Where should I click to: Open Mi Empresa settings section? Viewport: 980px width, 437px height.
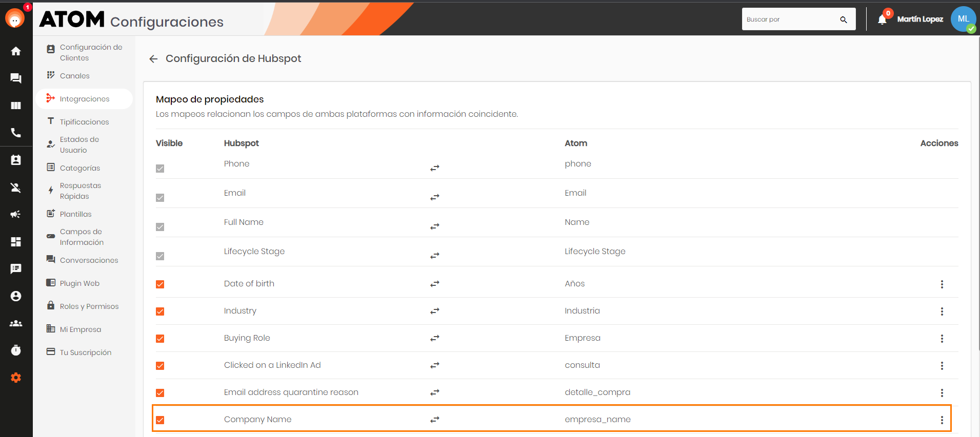coord(84,329)
